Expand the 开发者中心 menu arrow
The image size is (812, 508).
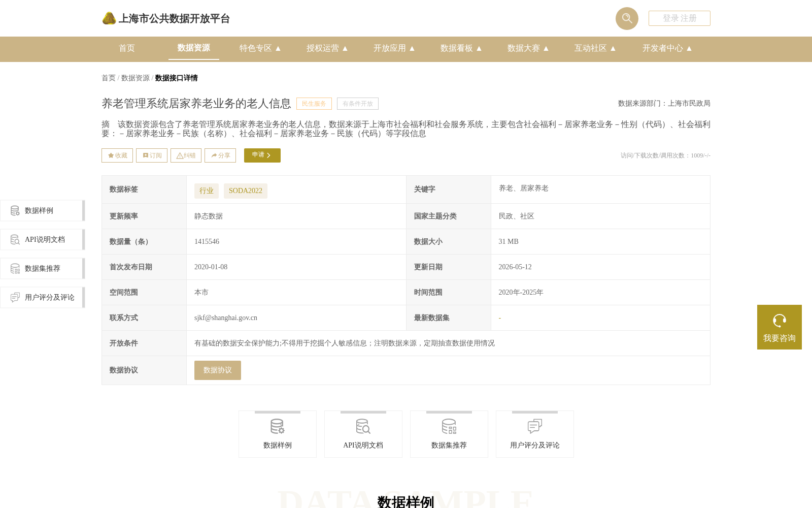689,48
